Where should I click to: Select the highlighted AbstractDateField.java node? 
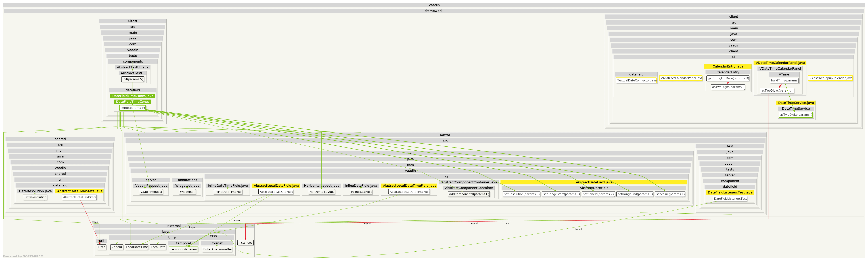pos(594,182)
